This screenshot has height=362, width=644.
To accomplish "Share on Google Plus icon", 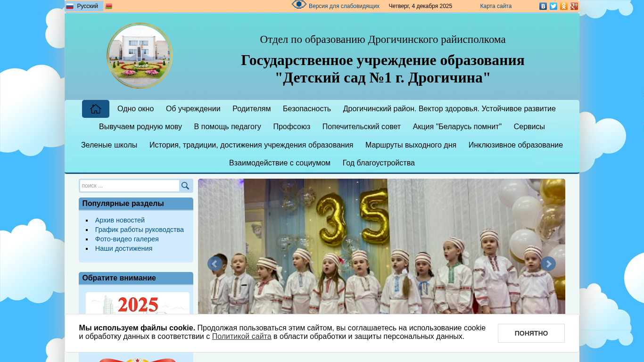I will tap(574, 6).
